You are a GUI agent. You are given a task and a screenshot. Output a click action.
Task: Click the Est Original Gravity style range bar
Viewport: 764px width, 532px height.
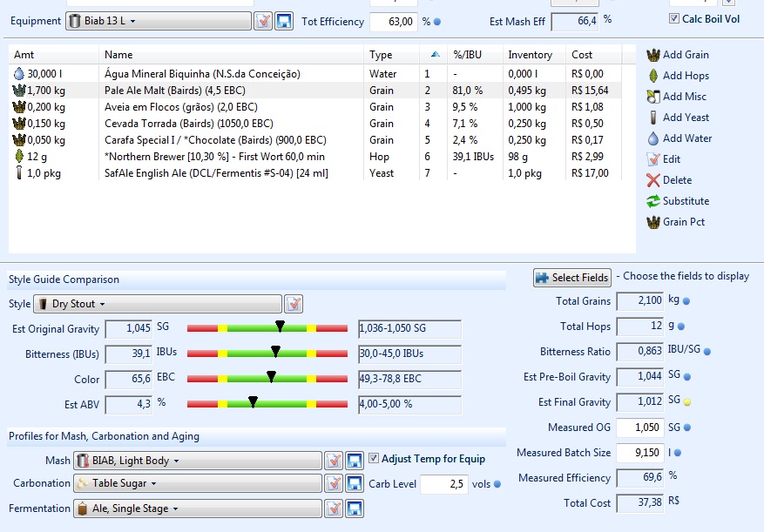click(x=267, y=328)
